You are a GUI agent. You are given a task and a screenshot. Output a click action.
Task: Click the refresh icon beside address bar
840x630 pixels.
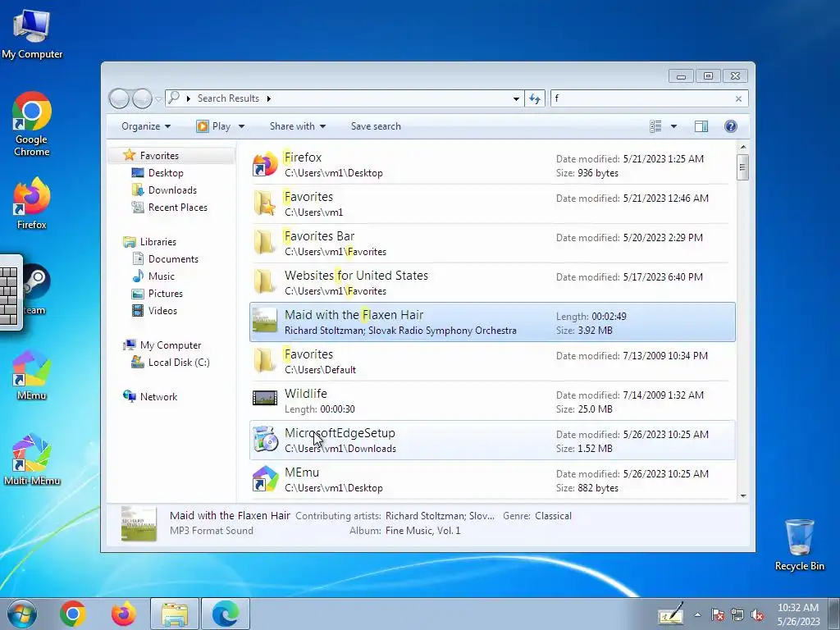[x=535, y=98]
